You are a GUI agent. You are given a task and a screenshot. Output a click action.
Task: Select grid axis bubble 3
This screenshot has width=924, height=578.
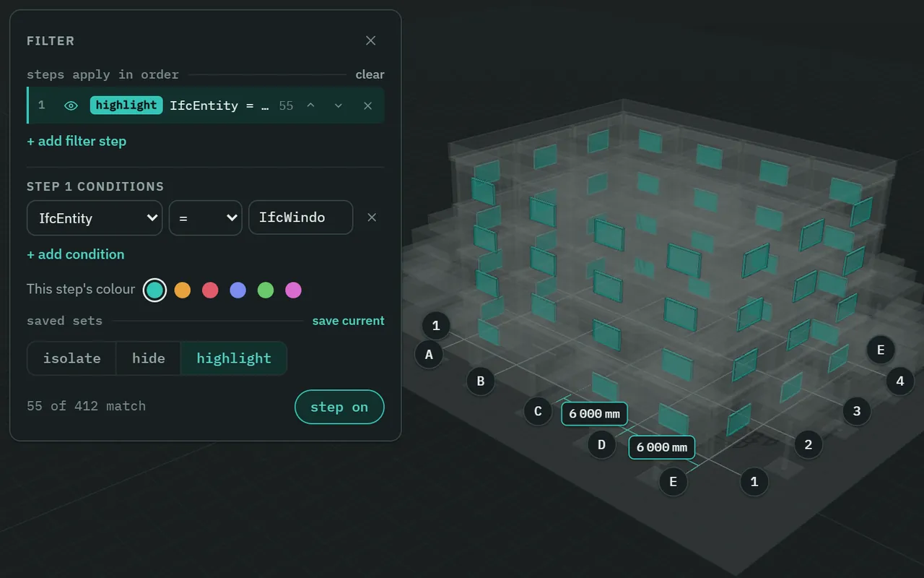pyautogui.click(x=857, y=411)
